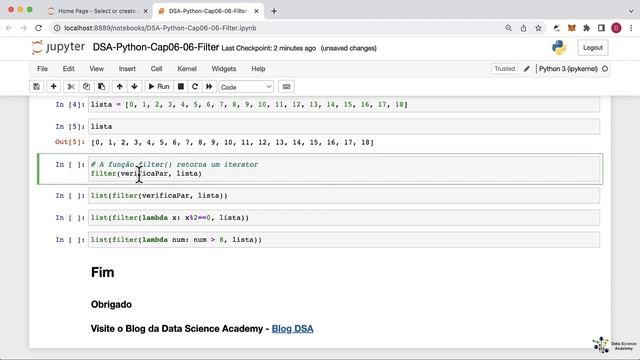This screenshot has height=360, width=640.
Task: Open the Extensions puzzle icon
Action: [587, 28]
